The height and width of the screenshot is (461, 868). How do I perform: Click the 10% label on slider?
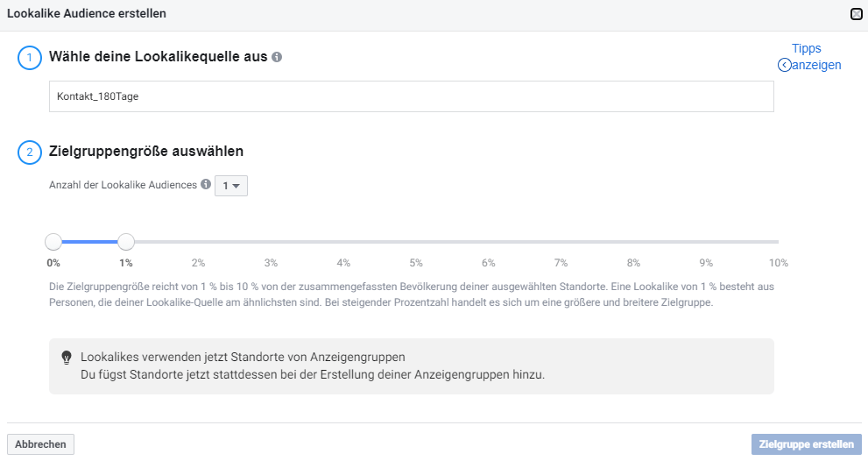click(779, 263)
